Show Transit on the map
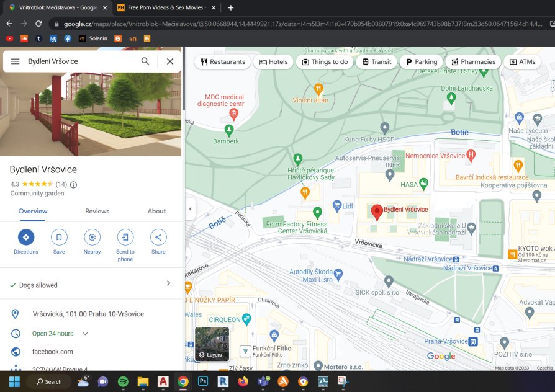Image resolution: width=555 pixels, height=392 pixels. pos(377,61)
